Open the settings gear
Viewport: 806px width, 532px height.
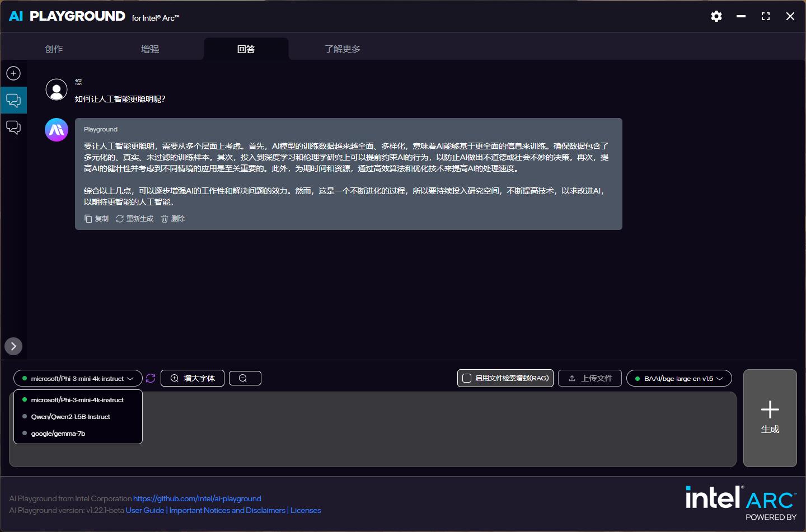716,16
